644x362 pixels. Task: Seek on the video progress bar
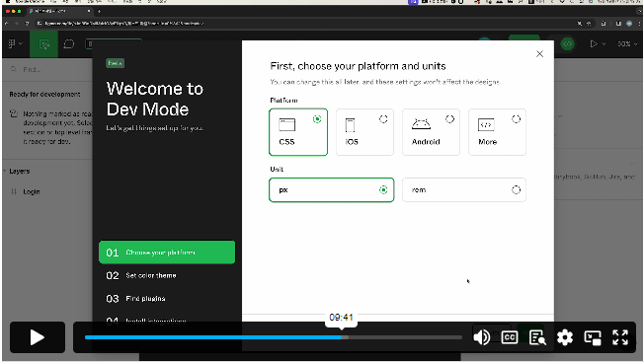point(274,337)
